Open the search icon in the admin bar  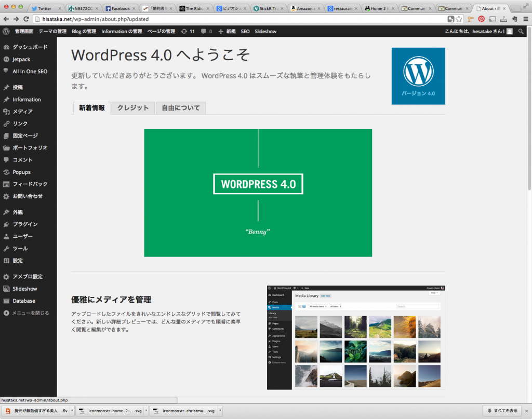coord(522,31)
